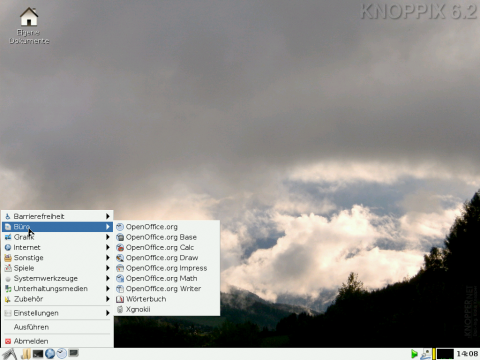Viewport: 480px width, 360px height.
Task: Click the Zubehör accessories icon
Action: coord(8,299)
